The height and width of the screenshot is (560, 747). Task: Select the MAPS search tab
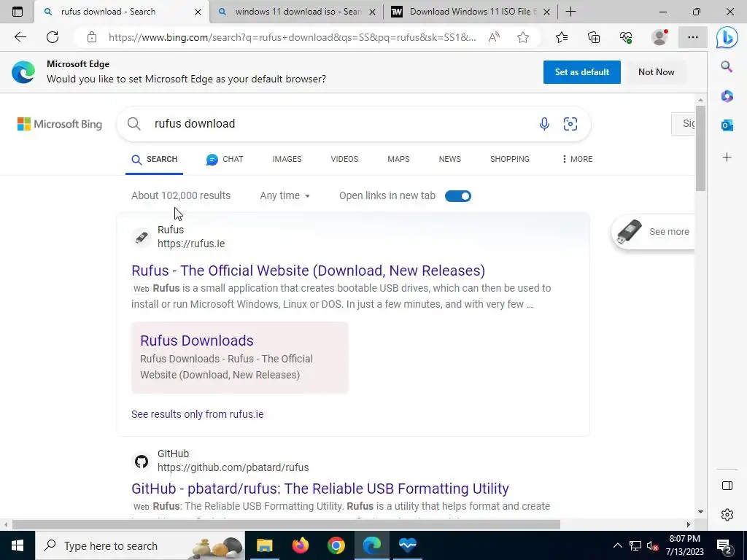coord(398,159)
